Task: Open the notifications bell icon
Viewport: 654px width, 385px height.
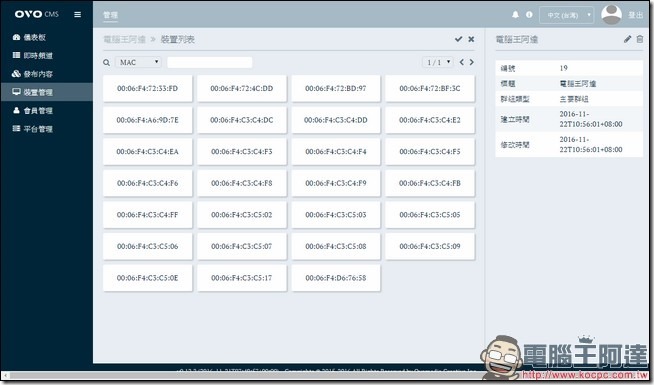Action: pos(516,15)
